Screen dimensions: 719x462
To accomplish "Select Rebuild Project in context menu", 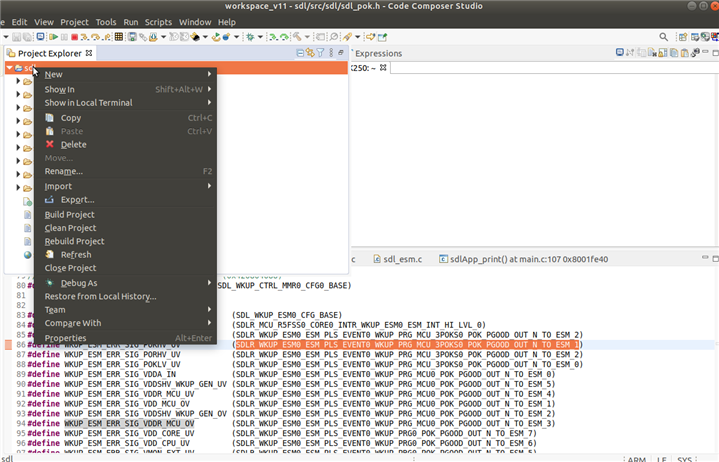I will tap(125, 241).
